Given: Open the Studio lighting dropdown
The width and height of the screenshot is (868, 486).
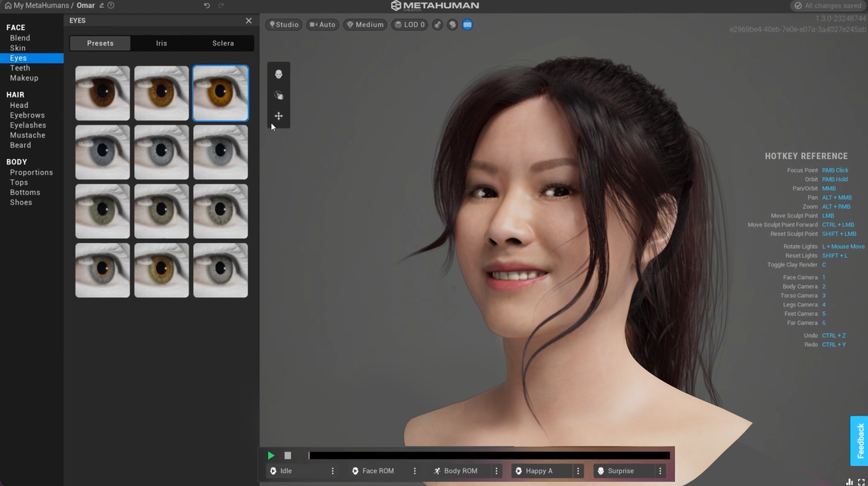Looking at the screenshot, I should pos(284,25).
